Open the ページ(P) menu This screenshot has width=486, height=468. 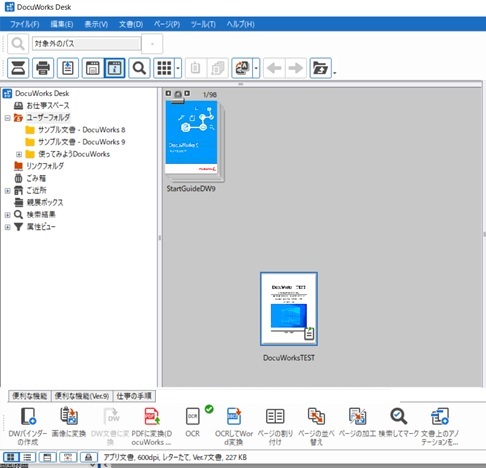[x=167, y=24]
